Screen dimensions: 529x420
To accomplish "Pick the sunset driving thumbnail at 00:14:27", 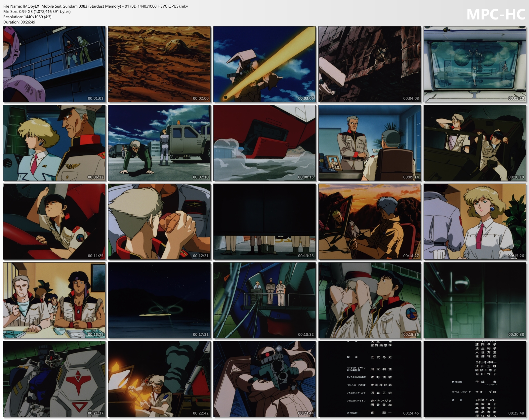I will coord(370,222).
